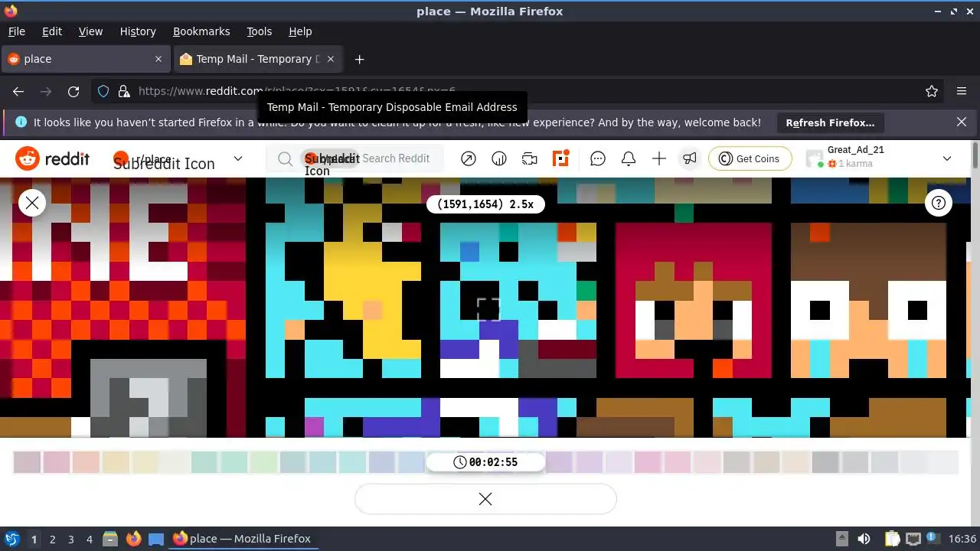Click the Advertise megaphone icon
This screenshot has height=551, width=980.
[690, 158]
